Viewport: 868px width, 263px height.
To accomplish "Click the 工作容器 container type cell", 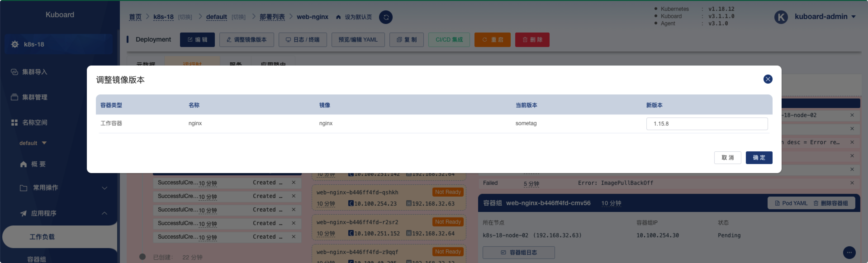I will coord(111,123).
